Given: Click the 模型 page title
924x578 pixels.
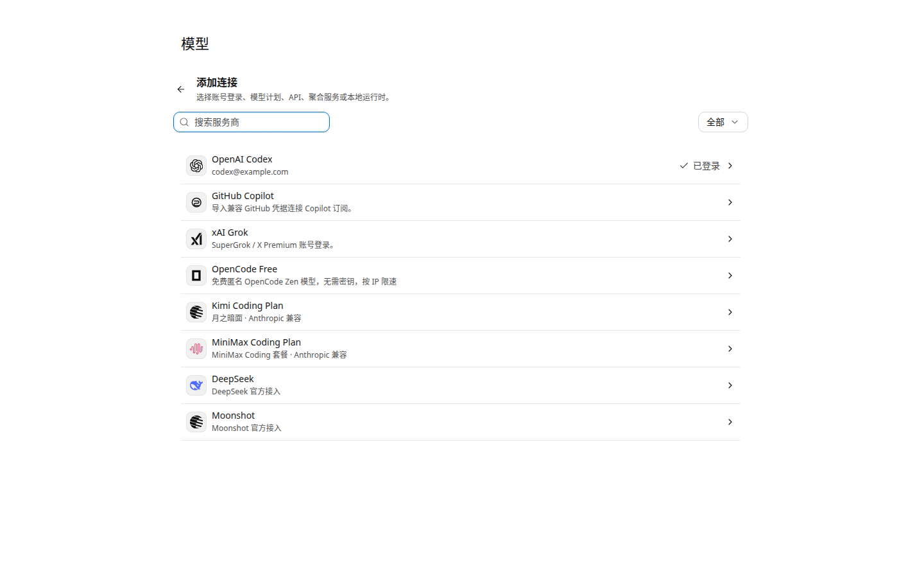Looking at the screenshot, I should 195,44.
